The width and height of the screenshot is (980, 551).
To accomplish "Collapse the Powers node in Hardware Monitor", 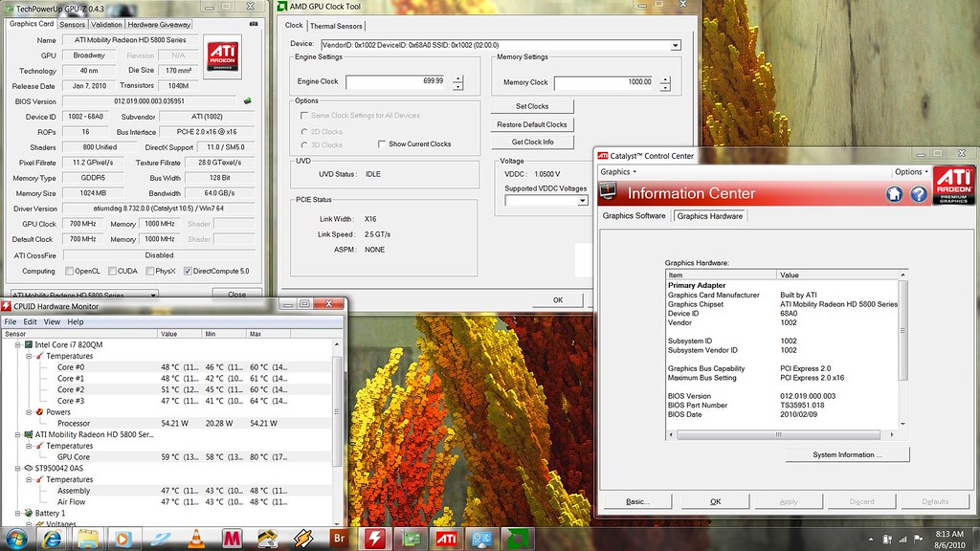I will (30, 412).
